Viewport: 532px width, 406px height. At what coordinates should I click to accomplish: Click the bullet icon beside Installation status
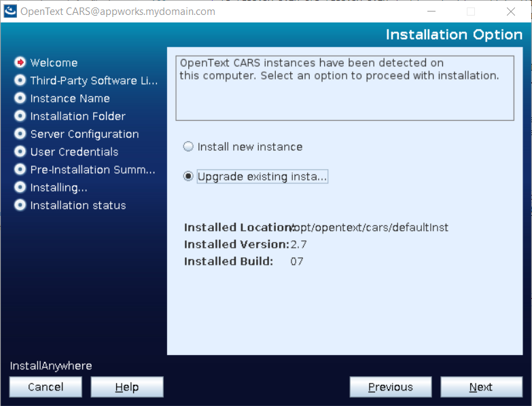point(20,205)
